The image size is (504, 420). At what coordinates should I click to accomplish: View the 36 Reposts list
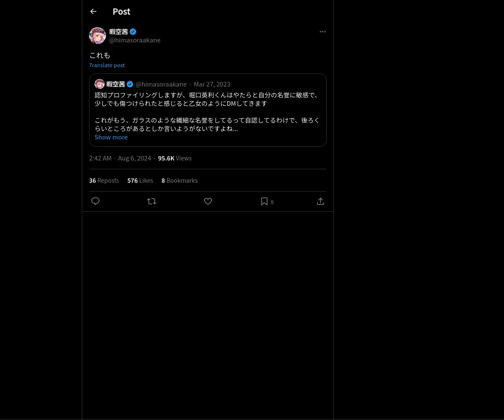[x=104, y=180]
